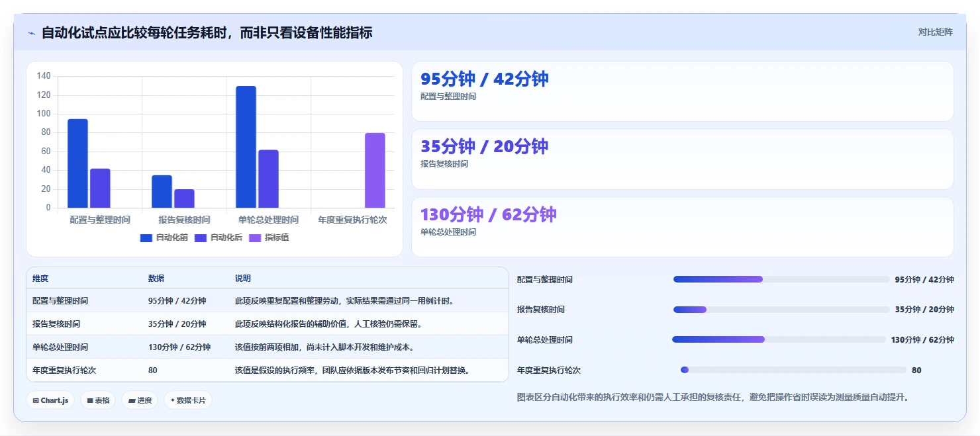Click the table cell 95分钟 / 42分钟
Viewport: 980px width, 436px height.
(177, 301)
